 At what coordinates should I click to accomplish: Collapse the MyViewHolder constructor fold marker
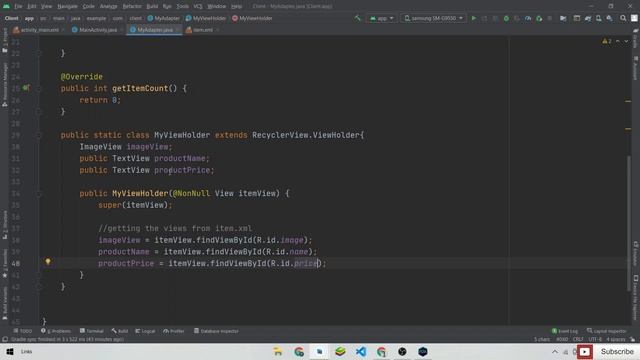pyautogui.click(x=39, y=193)
